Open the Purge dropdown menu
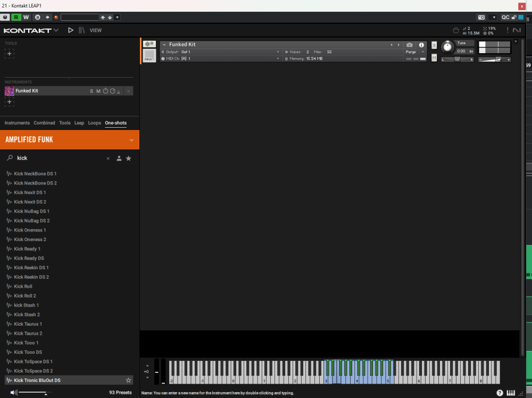 (415, 52)
